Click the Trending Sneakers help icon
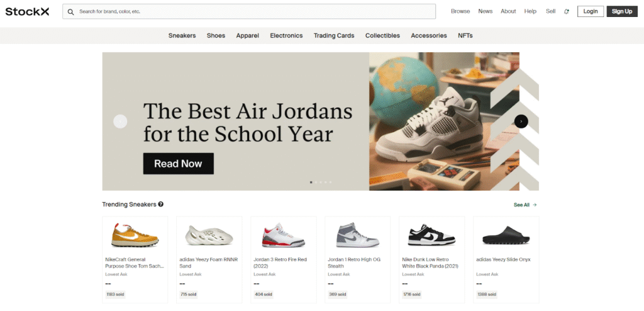The height and width of the screenshot is (311, 644). tap(161, 204)
